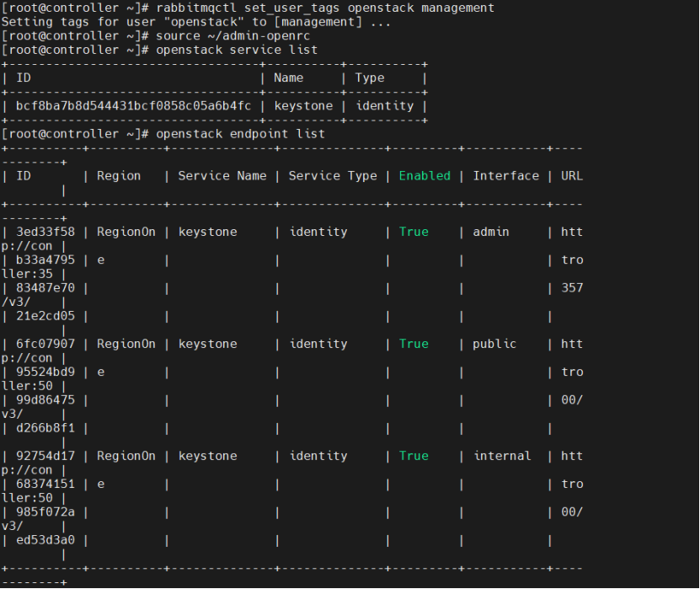Click the wrapped URL text '/v3/'
Viewport: 700px width, 589px height.
(16, 302)
